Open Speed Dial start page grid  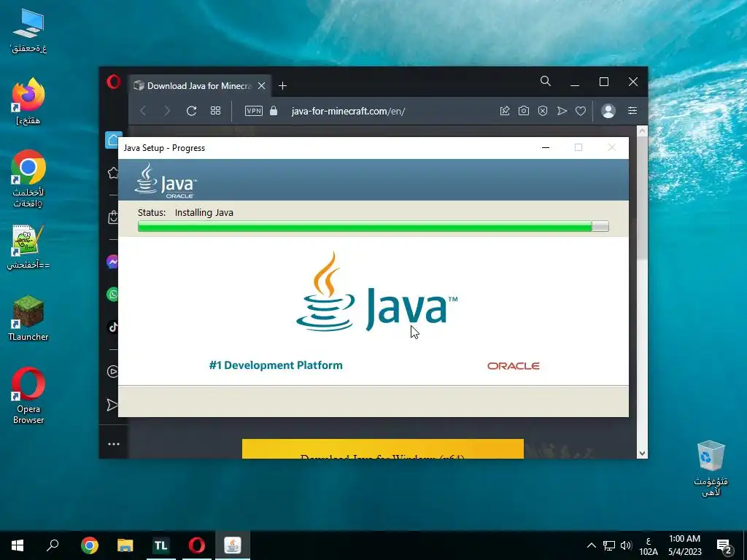215,111
